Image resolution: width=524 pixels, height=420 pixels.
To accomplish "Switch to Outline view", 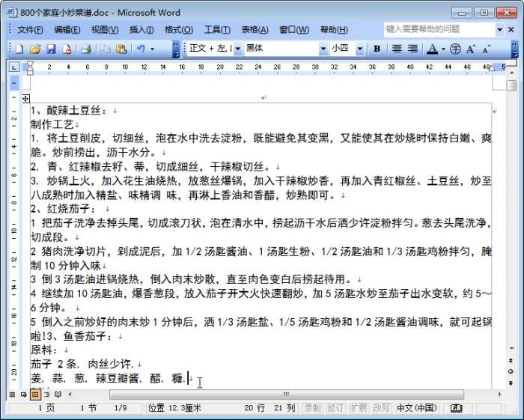I will pyautogui.click(x=46, y=395).
